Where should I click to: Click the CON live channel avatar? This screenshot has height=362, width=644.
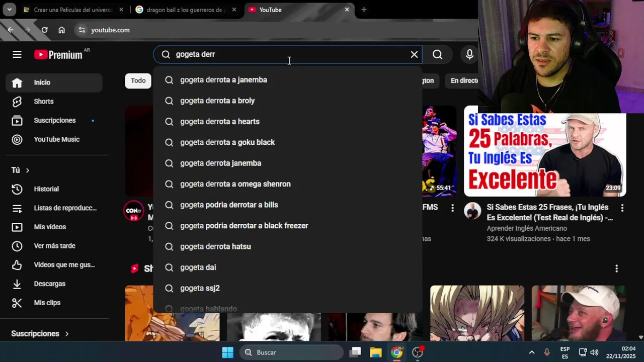coord(134,211)
